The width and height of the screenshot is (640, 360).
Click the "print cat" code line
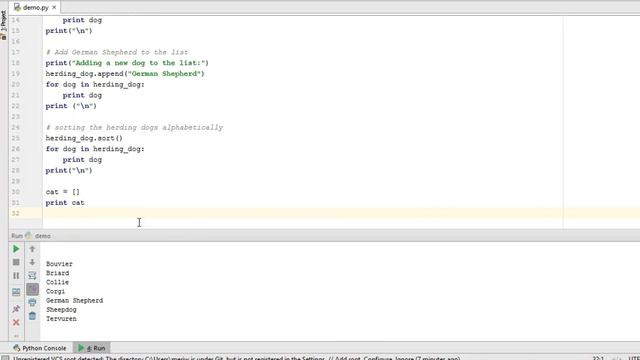click(x=65, y=202)
